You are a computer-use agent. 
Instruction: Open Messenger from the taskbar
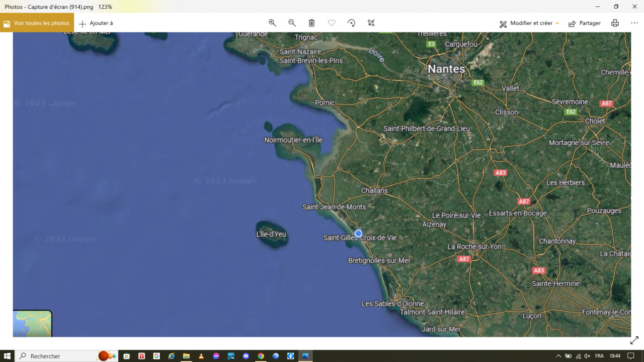point(216,356)
